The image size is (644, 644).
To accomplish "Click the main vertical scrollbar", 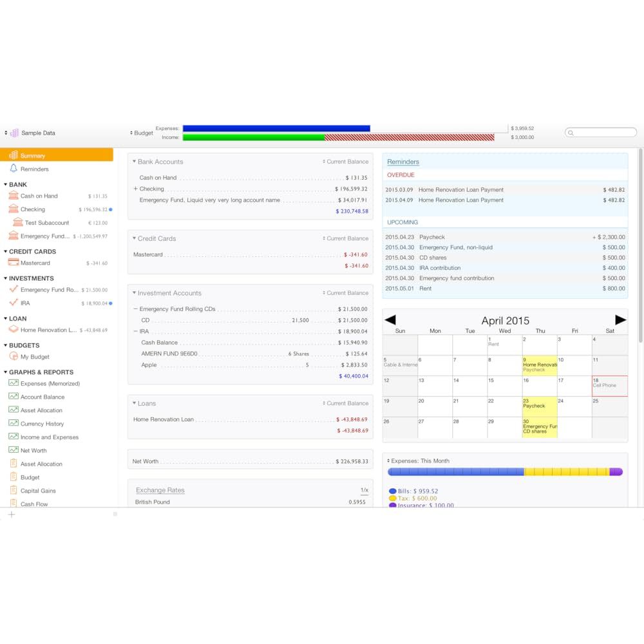I will [640, 245].
